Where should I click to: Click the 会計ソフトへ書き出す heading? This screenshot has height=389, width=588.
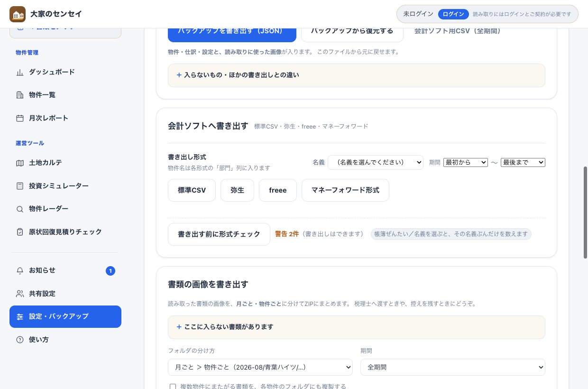(x=208, y=126)
